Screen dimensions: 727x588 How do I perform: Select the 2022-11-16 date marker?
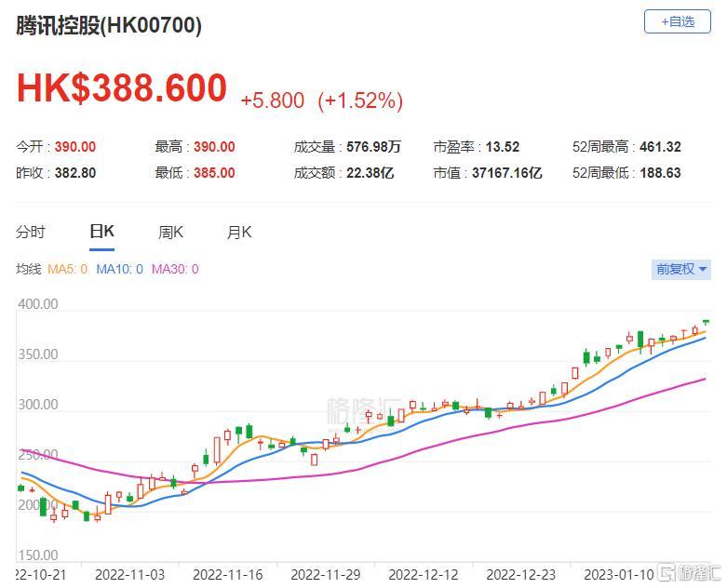[x=228, y=575]
